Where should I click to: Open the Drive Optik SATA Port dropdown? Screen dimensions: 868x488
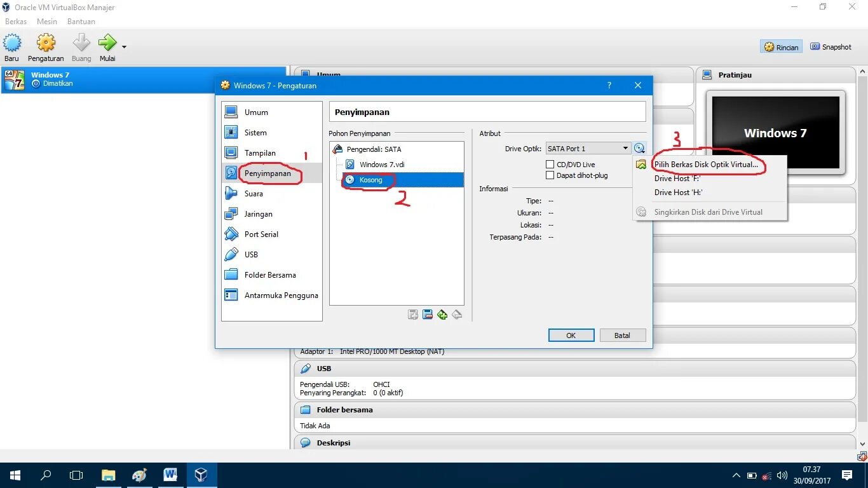click(588, 149)
